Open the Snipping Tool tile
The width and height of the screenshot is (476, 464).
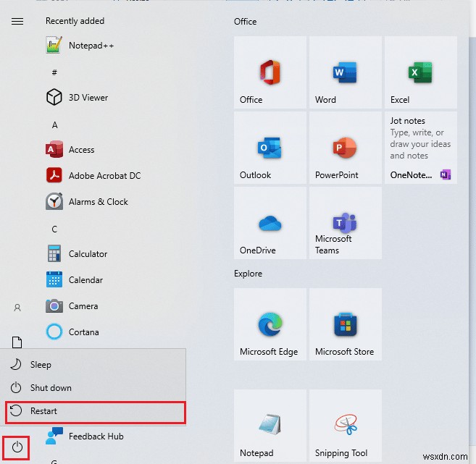pyautogui.click(x=345, y=426)
